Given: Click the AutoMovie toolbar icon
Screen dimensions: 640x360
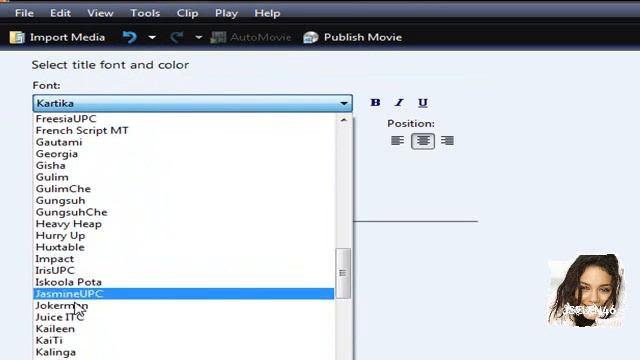Looking at the screenshot, I should click(218, 38).
